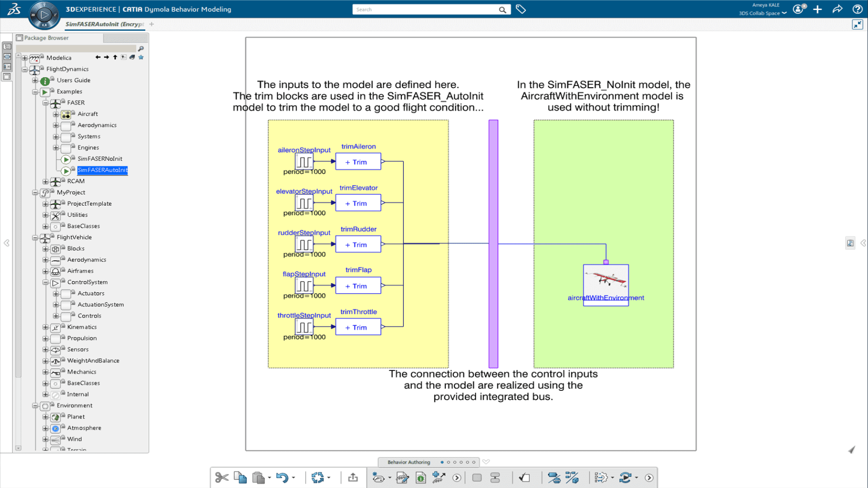The width and height of the screenshot is (868, 488).
Task: Collapse the FASER tree node
Action: tap(46, 103)
